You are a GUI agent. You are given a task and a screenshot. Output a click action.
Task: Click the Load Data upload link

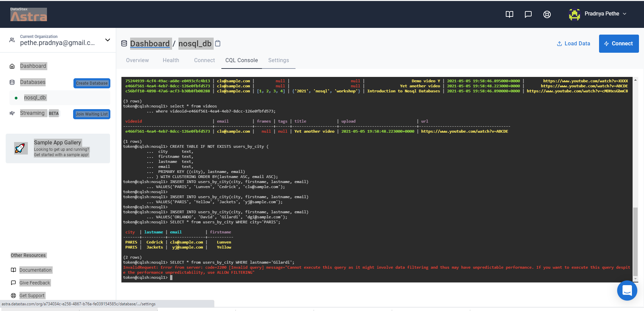574,43
